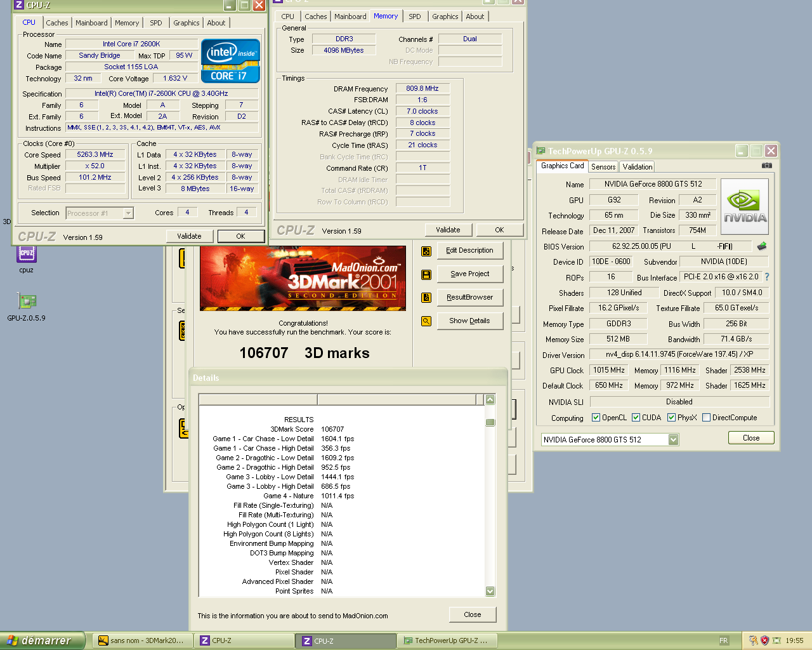Screen dimensions: 812x650
Task: Click the Core Speed 5263.3 MHz field
Action: (95, 154)
